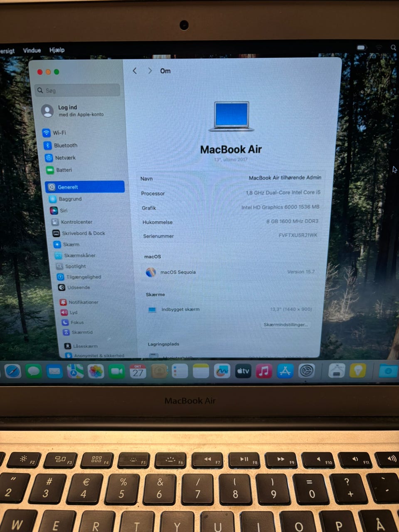399x532 pixels.
Task: Click the Processor row
Action: [231, 193]
